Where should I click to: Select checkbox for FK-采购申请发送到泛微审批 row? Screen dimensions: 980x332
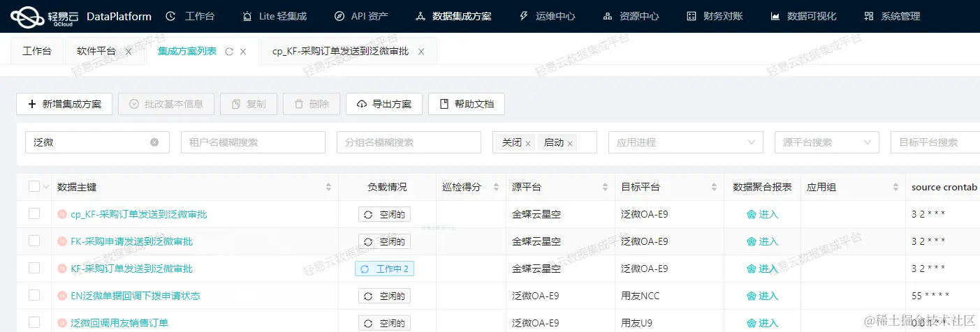coord(34,241)
